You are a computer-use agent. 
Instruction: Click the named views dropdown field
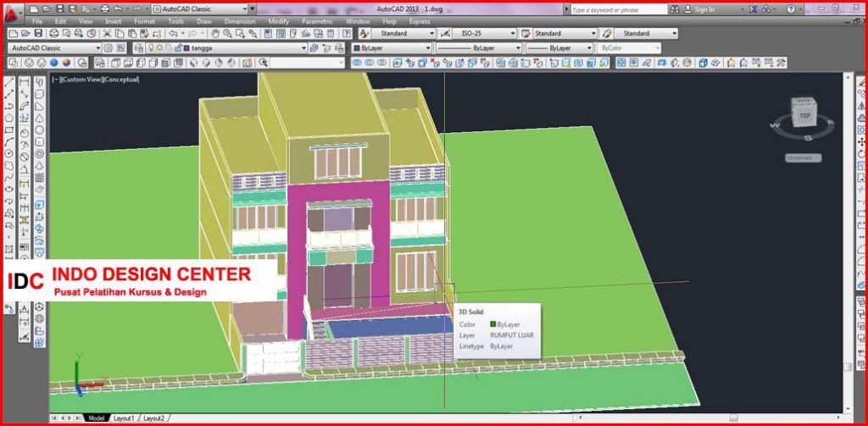(307, 63)
